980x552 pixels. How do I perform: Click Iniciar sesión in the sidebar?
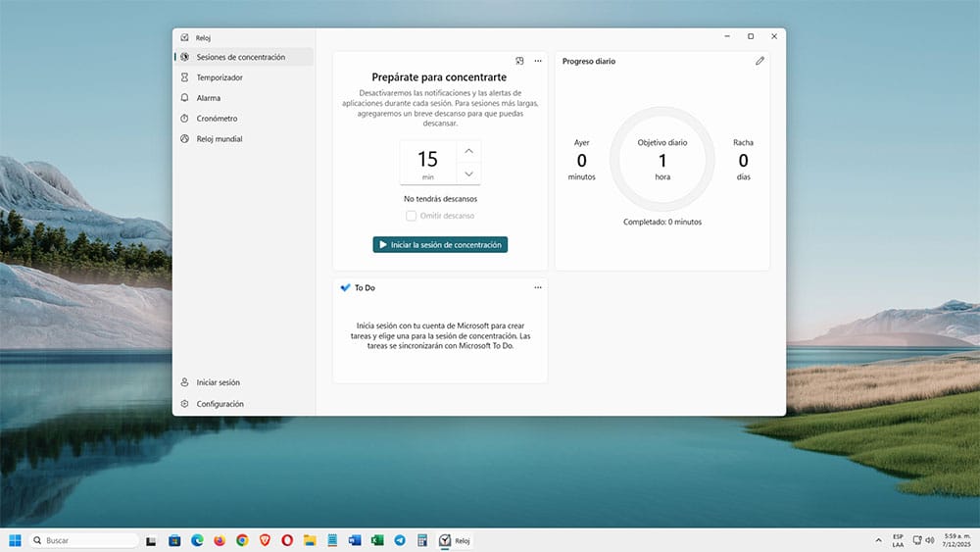click(244, 382)
